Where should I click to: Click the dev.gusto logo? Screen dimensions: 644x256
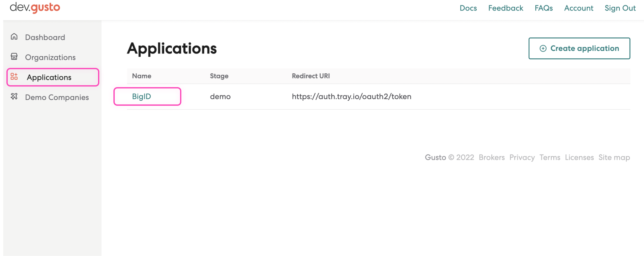click(35, 7)
